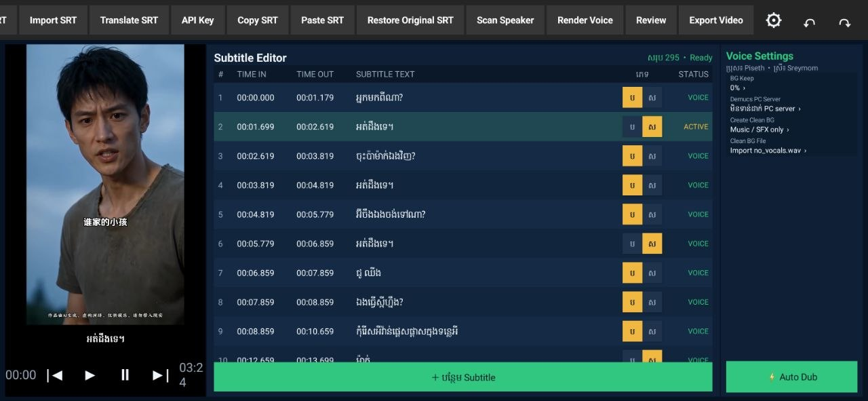Viewport: 868px width, 401px height.
Task: Click the redo arrow icon
Action: [844, 22]
